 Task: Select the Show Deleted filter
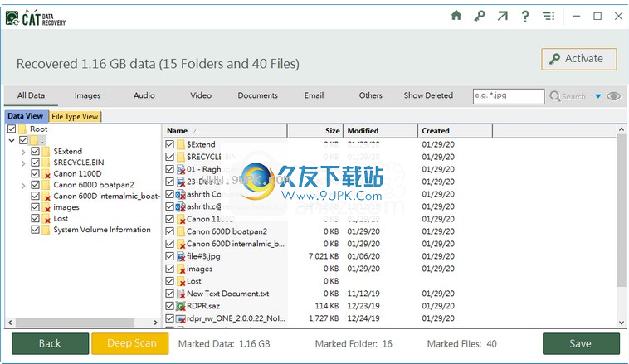428,95
